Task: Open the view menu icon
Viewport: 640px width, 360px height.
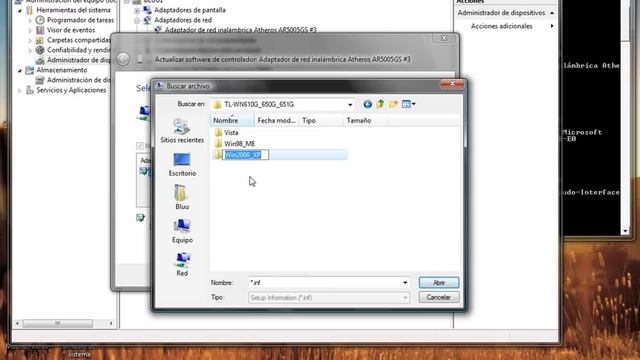Action: pos(409,104)
